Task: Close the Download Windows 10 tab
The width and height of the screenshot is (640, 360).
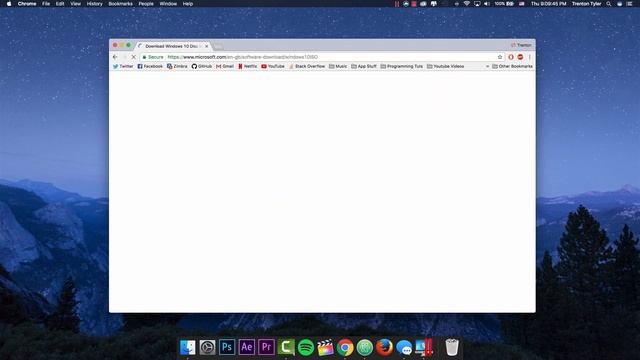Action: 207,46
